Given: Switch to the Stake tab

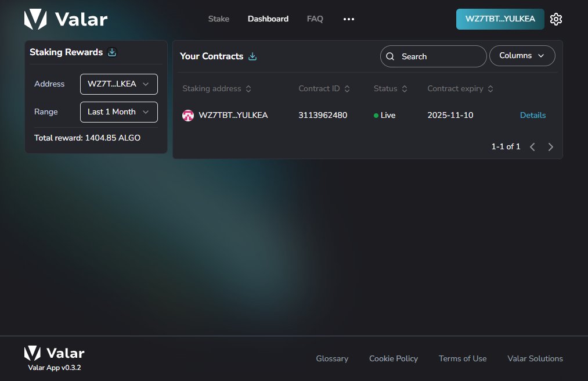Looking at the screenshot, I should click(218, 19).
